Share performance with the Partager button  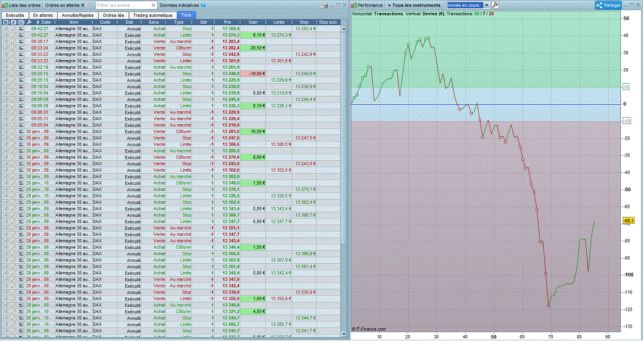pos(608,5)
